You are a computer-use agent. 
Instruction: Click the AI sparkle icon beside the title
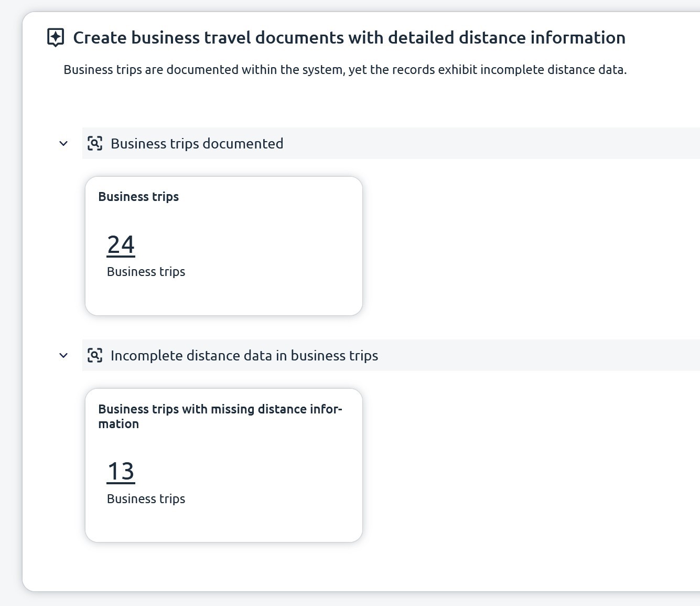tap(56, 38)
